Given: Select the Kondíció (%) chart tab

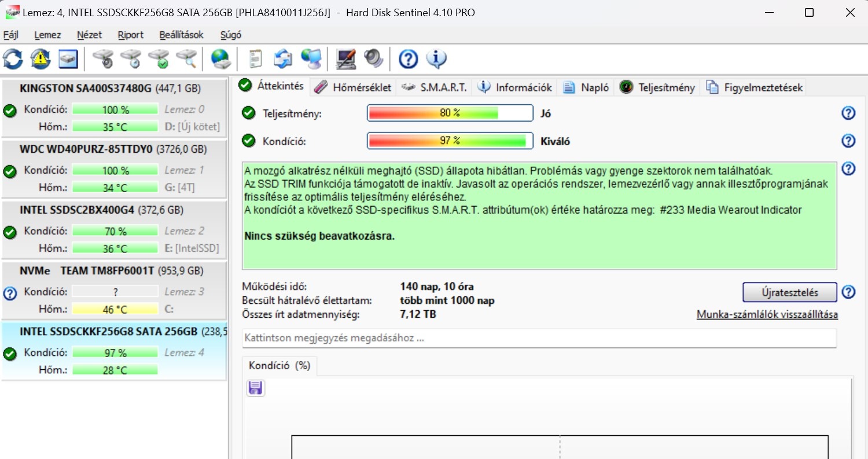Looking at the screenshot, I should tap(279, 366).
